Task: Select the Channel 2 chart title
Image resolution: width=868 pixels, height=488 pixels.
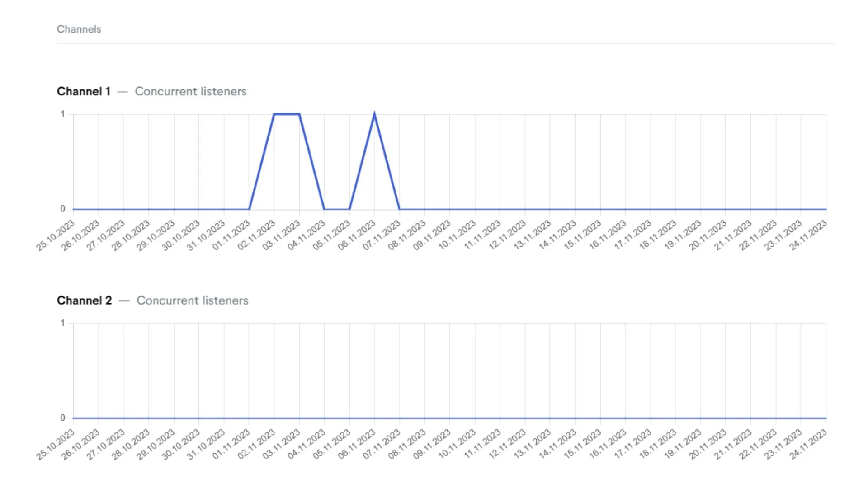Action: 84,300
